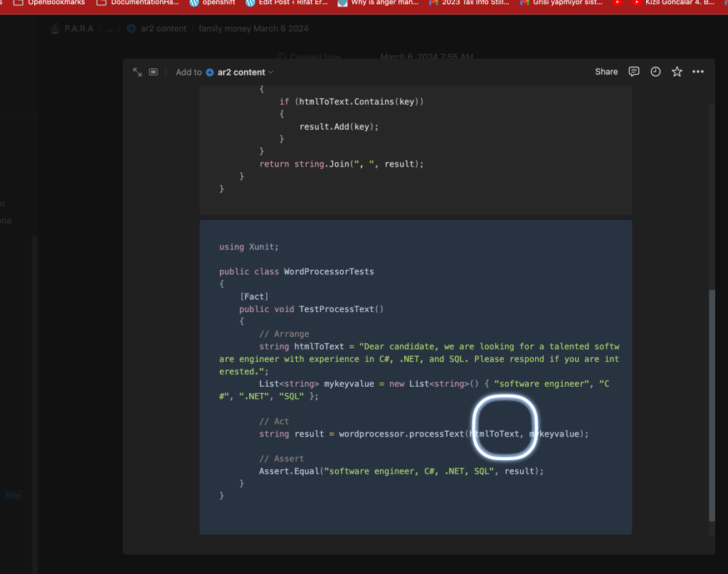
Task: Click 'public void TestProcessText()' line
Action: [312, 309]
